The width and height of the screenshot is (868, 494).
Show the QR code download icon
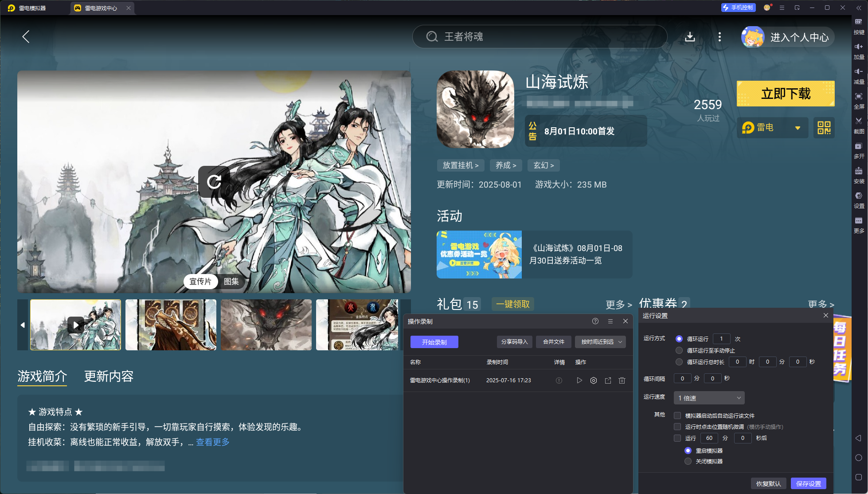click(x=824, y=128)
